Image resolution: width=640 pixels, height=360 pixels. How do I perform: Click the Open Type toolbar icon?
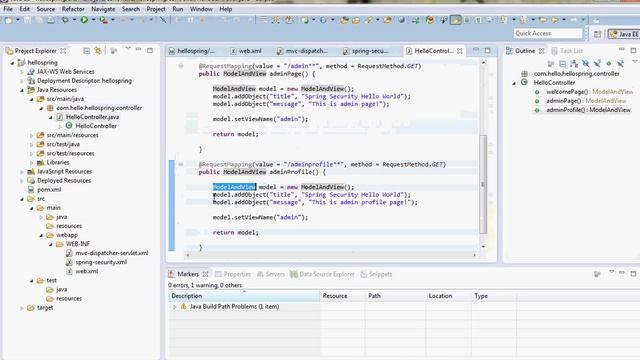[x=344, y=20]
